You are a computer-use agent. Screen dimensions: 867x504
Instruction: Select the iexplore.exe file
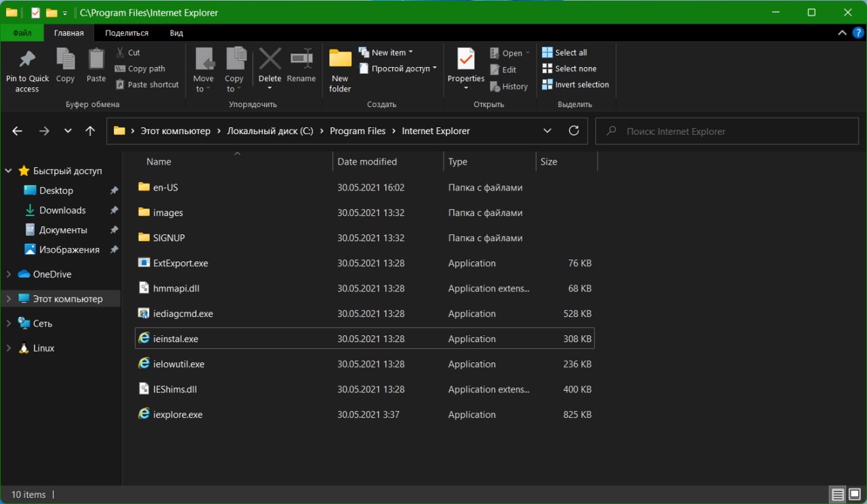[364, 415]
